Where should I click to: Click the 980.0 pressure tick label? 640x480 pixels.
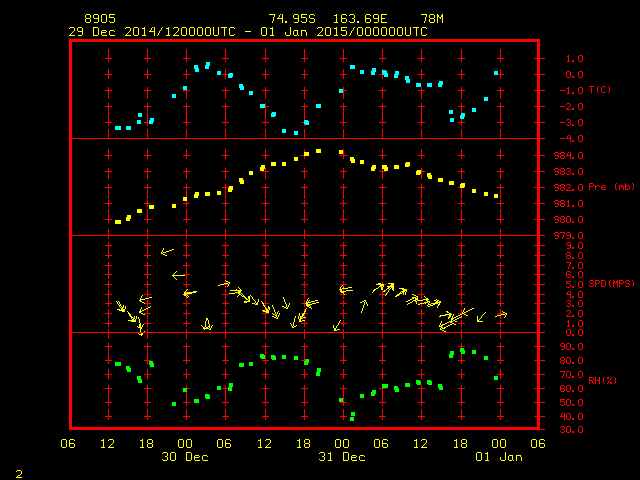tap(569, 220)
